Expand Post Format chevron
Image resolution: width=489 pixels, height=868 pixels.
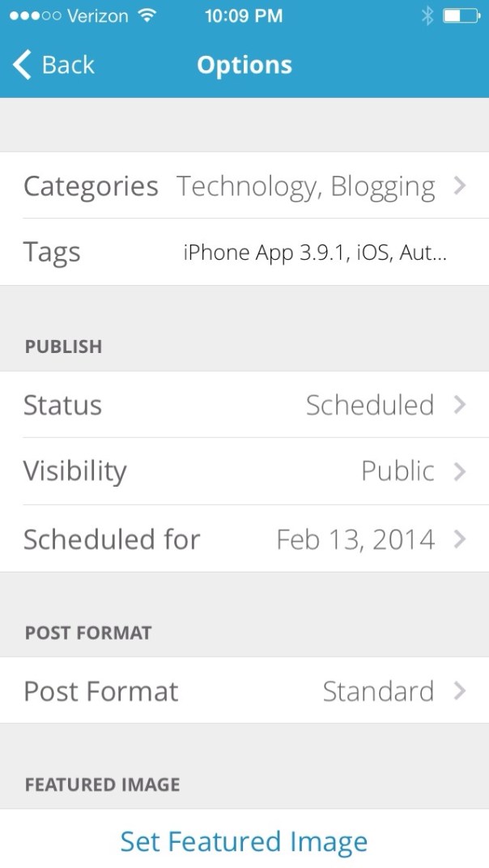coord(460,691)
